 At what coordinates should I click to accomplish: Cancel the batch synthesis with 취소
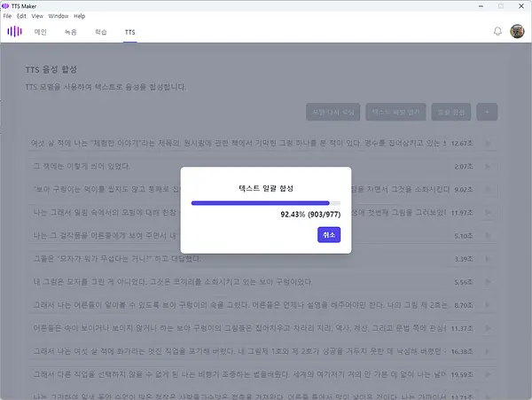tap(329, 234)
